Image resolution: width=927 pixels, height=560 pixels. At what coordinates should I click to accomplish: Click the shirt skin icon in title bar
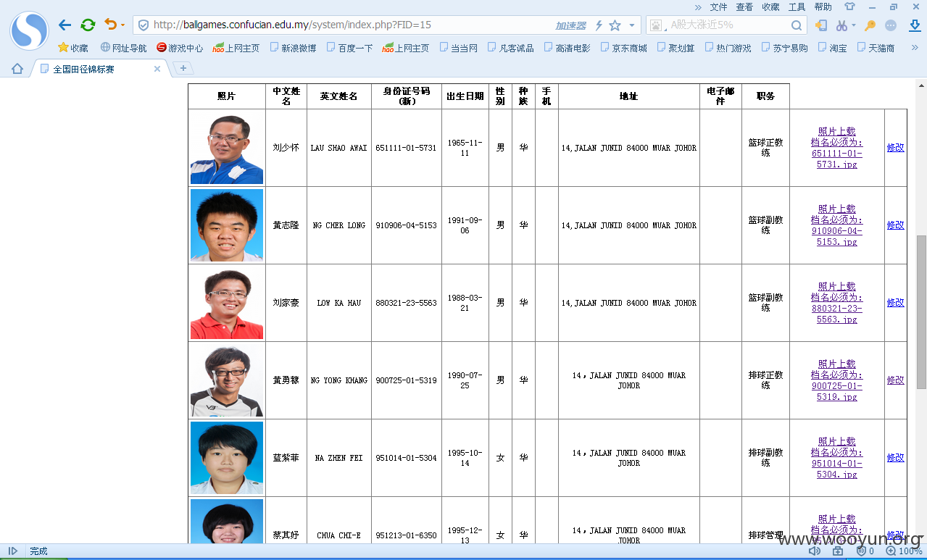(849, 7)
